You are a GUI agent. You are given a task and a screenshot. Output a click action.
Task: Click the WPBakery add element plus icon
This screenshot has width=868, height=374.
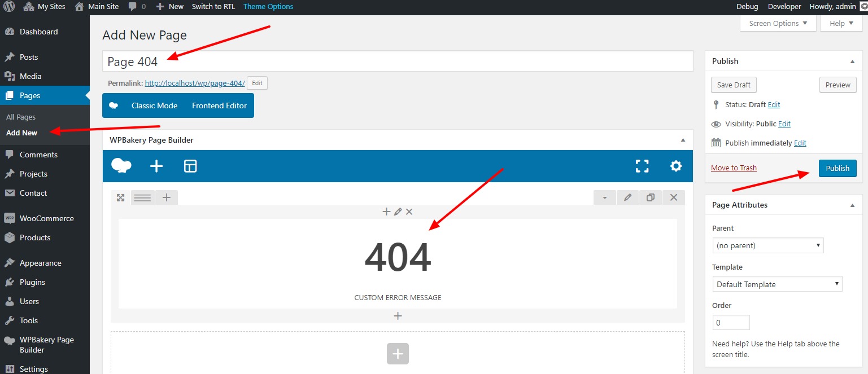point(156,166)
